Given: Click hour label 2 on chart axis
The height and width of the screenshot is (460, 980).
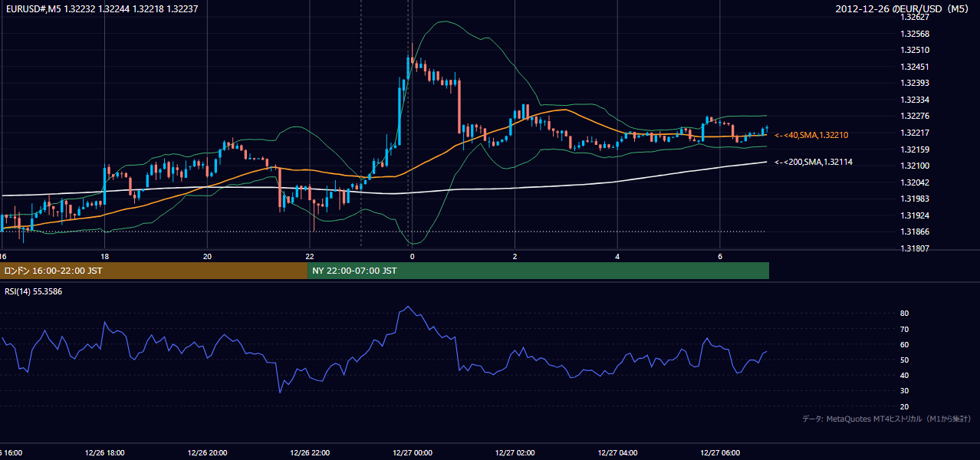Looking at the screenshot, I should (515, 255).
